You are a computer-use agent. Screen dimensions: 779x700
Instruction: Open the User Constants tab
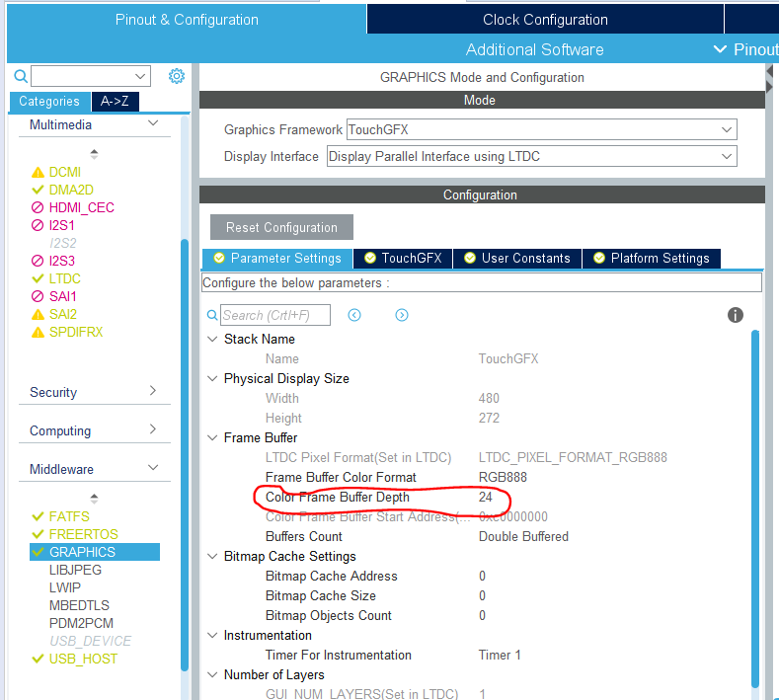[x=517, y=259]
